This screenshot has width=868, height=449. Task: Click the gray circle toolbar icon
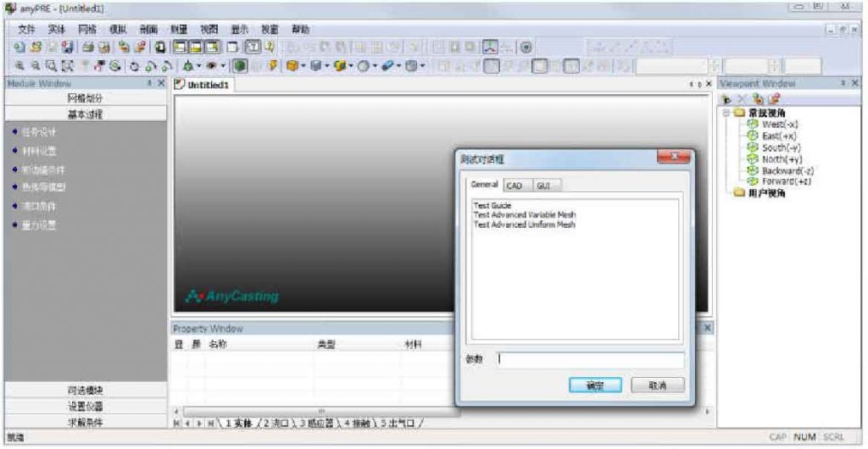point(363,65)
